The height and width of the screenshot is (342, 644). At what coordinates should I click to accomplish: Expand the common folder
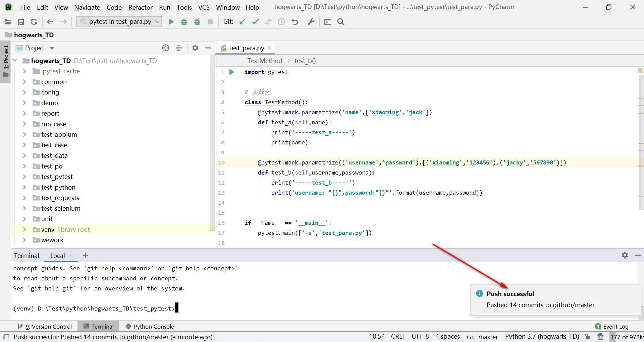24,82
